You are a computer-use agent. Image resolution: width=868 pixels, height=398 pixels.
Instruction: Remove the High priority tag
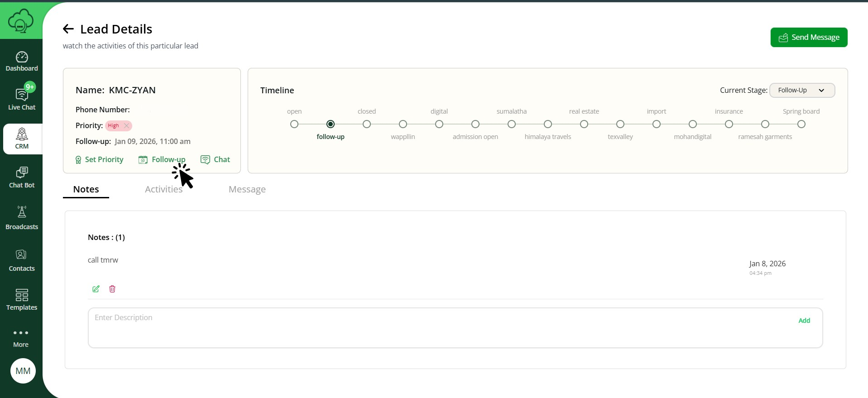tap(126, 125)
